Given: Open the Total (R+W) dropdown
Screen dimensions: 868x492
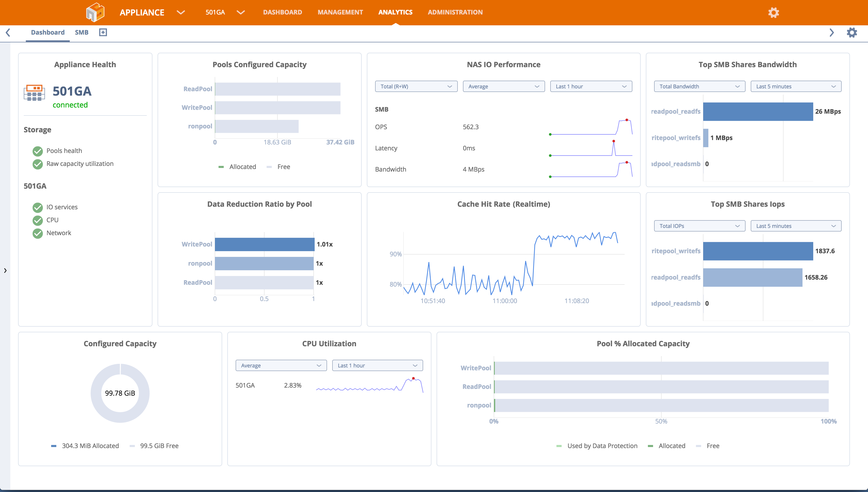Looking at the screenshot, I should (416, 86).
